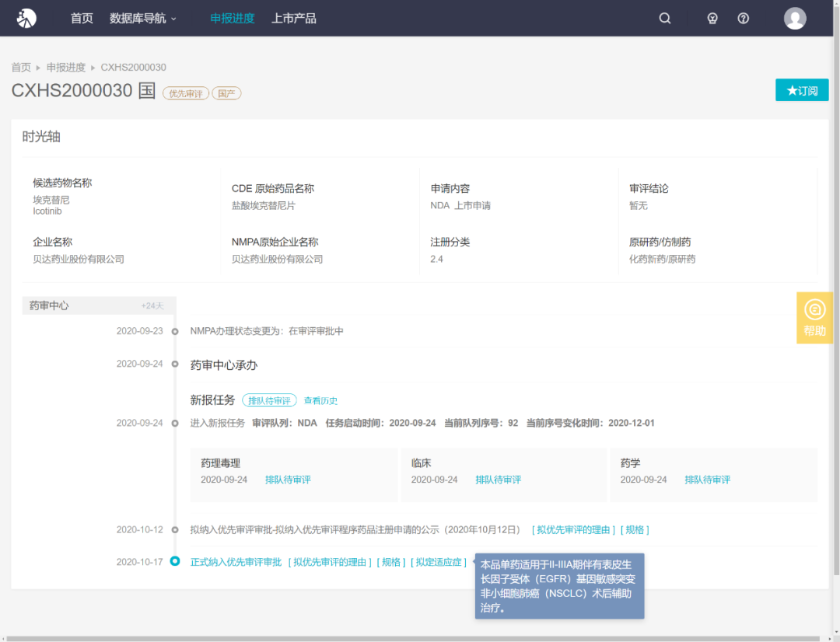The image size is (840, 642).
Task: Click the ★订阅 subscribe button
Action: coord(802,90)
